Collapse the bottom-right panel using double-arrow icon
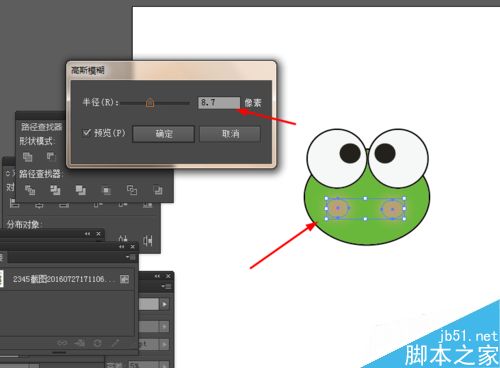The height and width of the screenshot is (368, 500). tap(157, 276)
